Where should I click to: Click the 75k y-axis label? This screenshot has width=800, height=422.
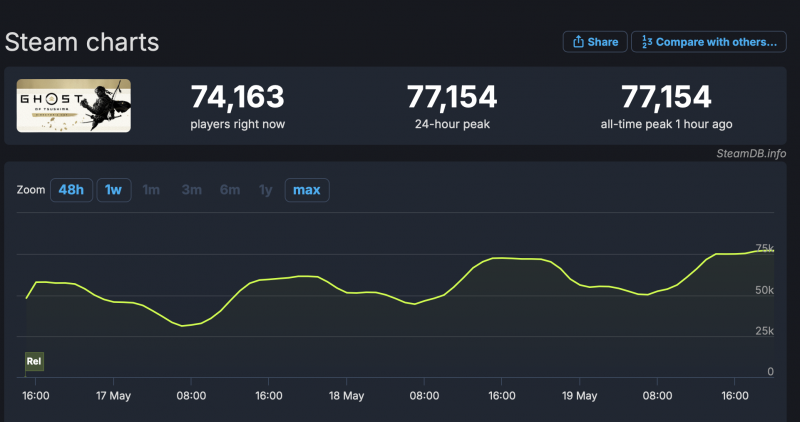coord(764,248)
